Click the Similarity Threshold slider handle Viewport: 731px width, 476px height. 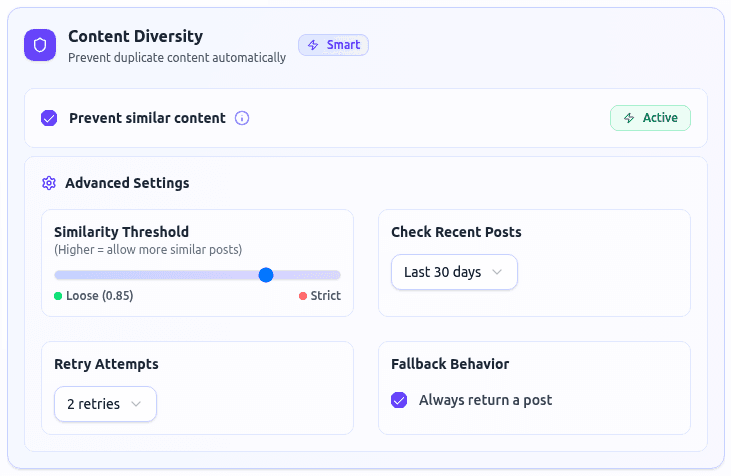pos(266,275)
